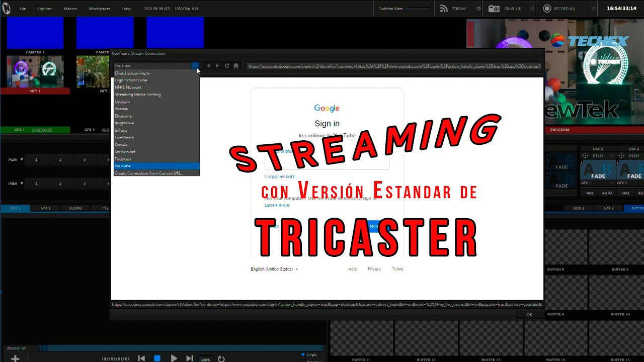
Task: Select Livestream from the list
Action: [x=156, y=137]
